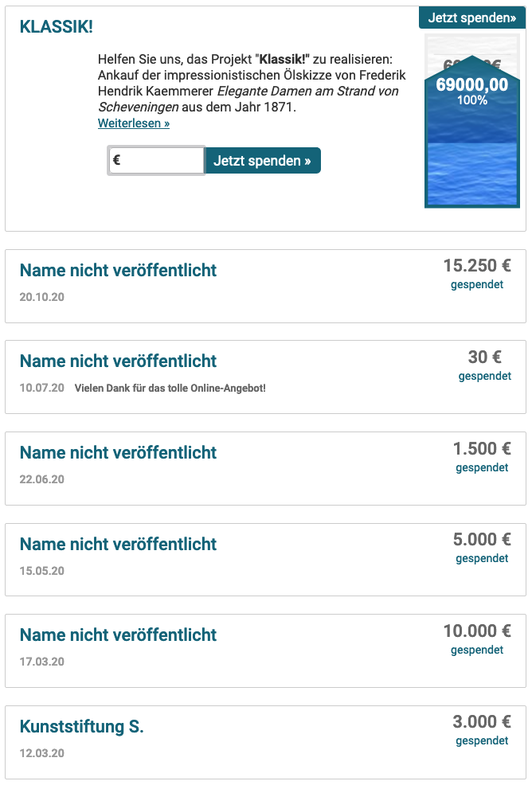Click the donor name dated 22.06.20
The height and width of the screenshot is (785, 532).
coord(118,452)
